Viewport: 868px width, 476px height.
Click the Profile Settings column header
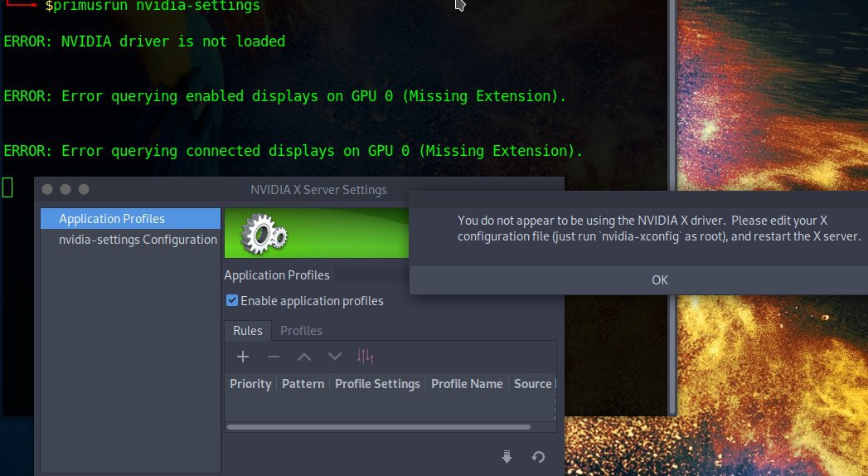(x=377, y=384)
